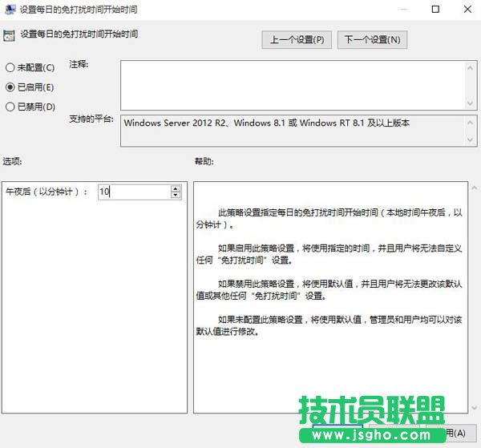Click help panel scroll up arrow
The height and width of the screenshot is (448, 481).
pyautogui.click(x=475, y=188)
